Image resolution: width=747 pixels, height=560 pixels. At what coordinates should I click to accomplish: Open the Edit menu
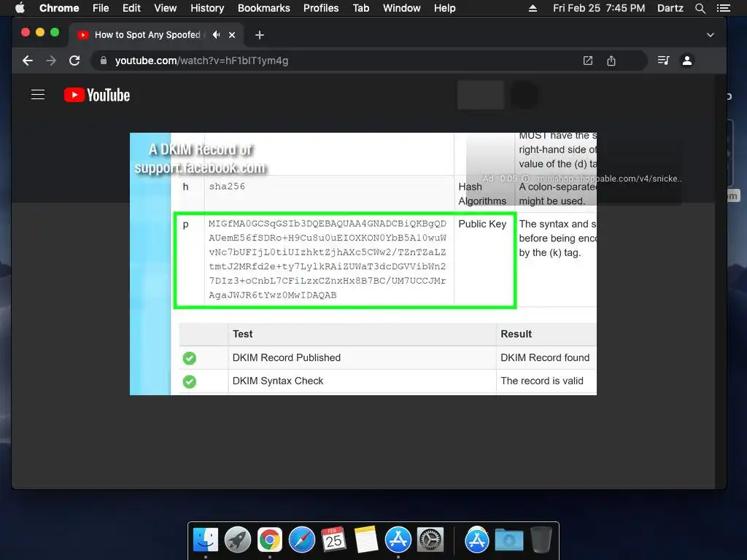[x=131, y=8]
